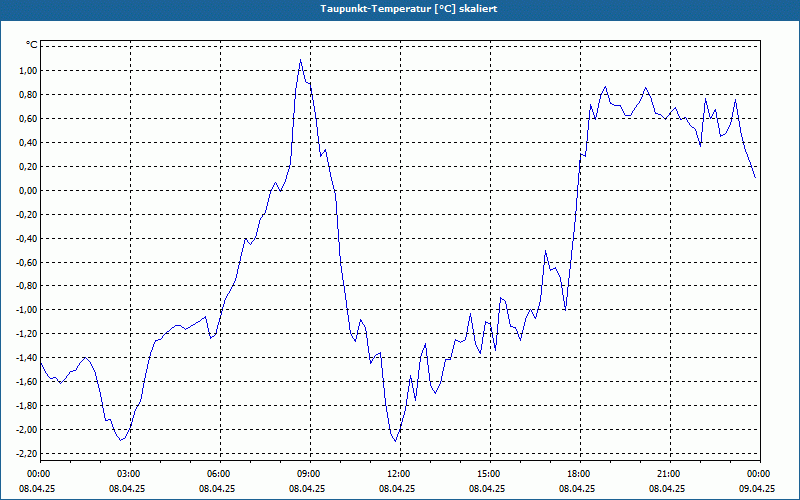Click the -0,40 y-axis value
This screenshot has width=800, height=500.
coord(28,239)
